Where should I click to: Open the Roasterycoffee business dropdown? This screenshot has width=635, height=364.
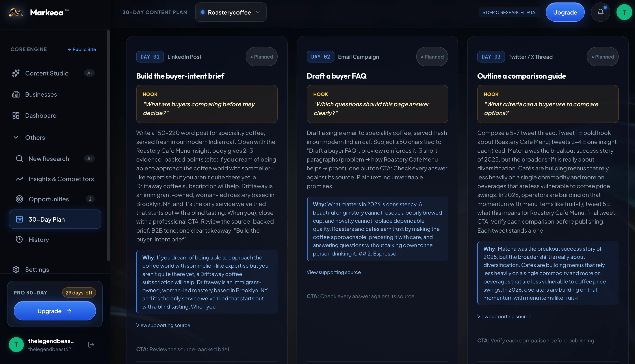click(231, 12)
